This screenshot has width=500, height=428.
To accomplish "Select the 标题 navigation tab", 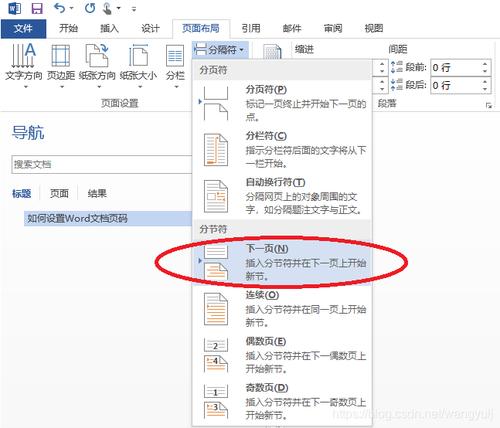I will coord(21,193).
